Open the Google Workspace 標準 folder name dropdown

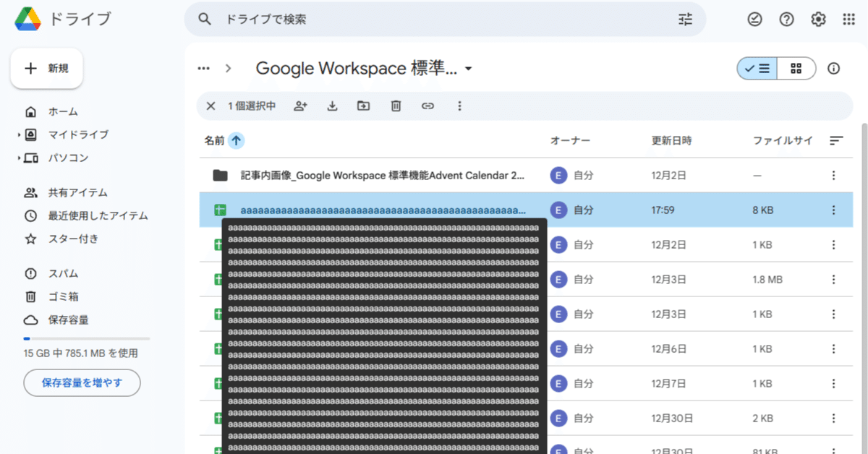click(x=469, y=68)
